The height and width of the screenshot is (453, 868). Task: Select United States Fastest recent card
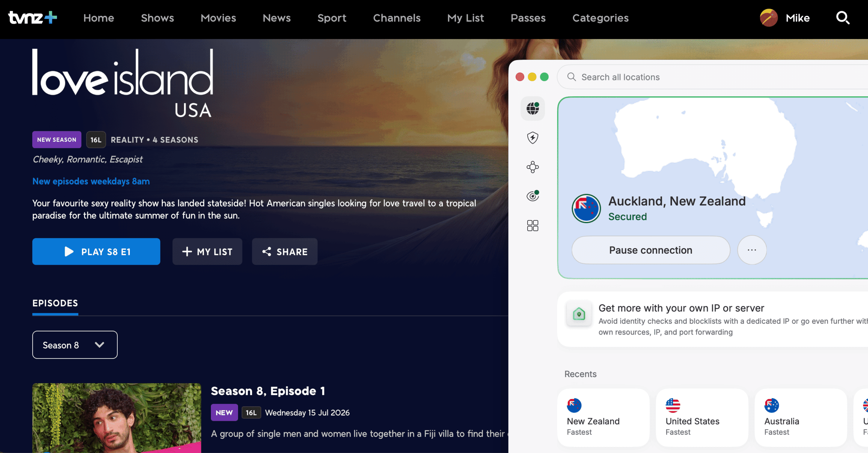(702, 417)
